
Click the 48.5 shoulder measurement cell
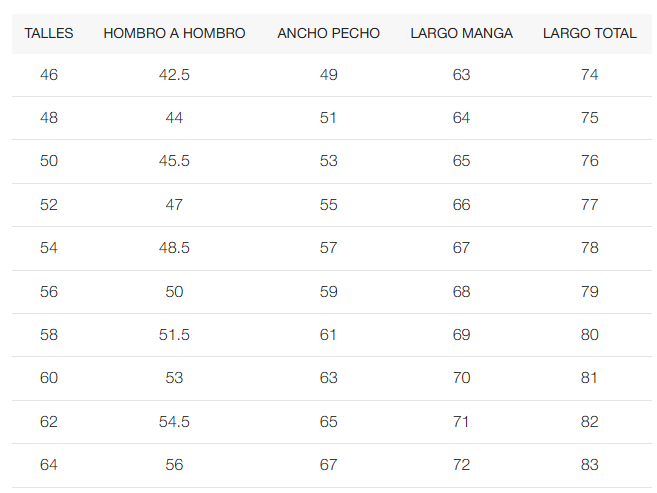[x=174, y=248]
